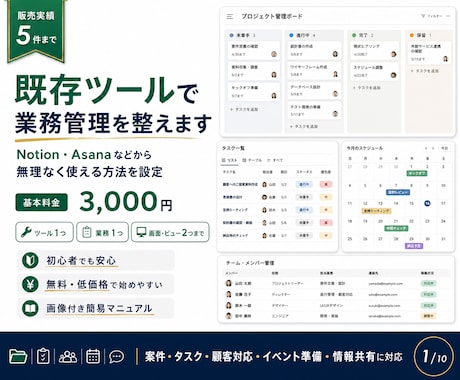Click the yellow meeting event in calendar's third week
Image resolution: width=460 pixels, height=380 pixels.
coord(377,211)
